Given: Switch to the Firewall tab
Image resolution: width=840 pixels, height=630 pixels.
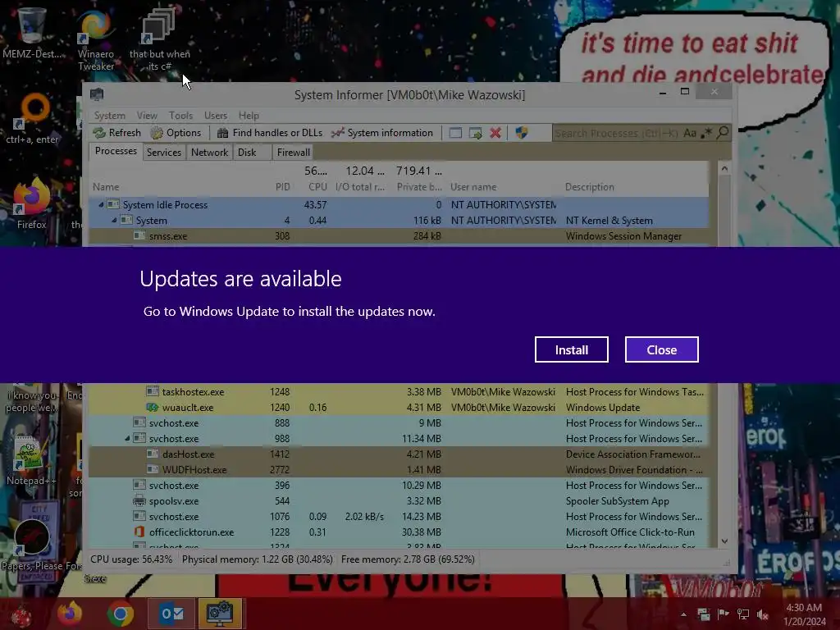Looking at the screenshot, I should pyautogui.click(x=293, y=152).
